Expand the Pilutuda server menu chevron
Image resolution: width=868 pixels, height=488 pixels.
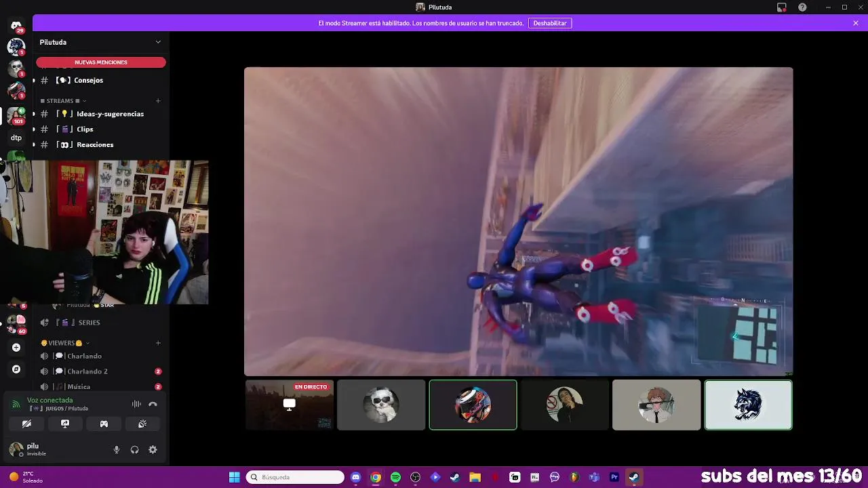click(158, 42)
